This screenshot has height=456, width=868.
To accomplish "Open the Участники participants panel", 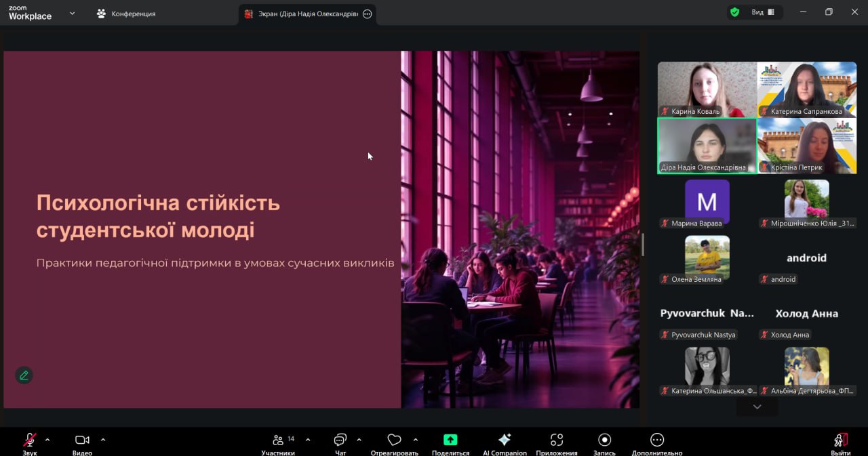I will tap(278, 440).
